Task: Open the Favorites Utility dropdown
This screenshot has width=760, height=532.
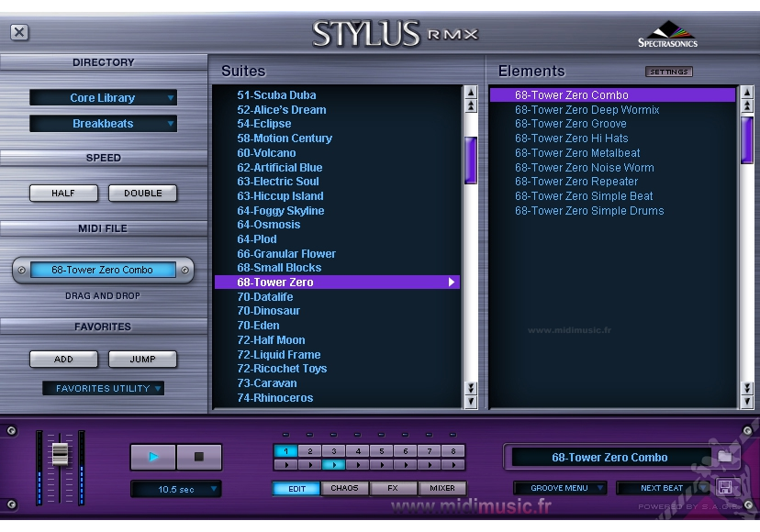Action: 103,388
